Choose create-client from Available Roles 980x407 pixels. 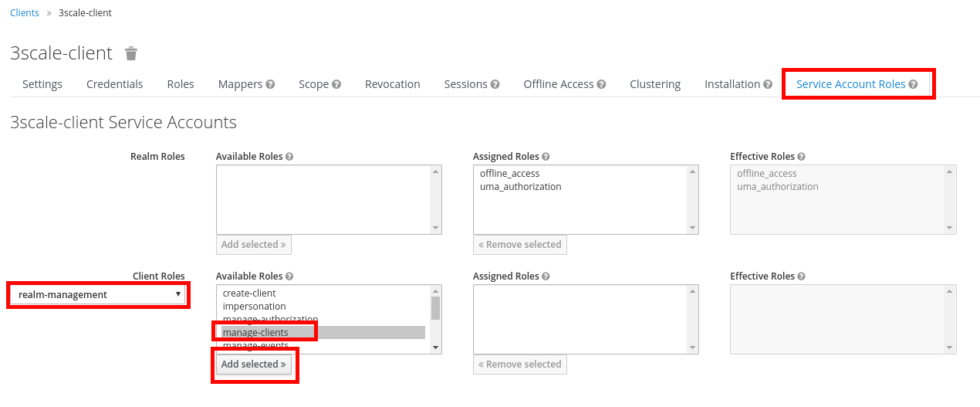tap(249, 293)
